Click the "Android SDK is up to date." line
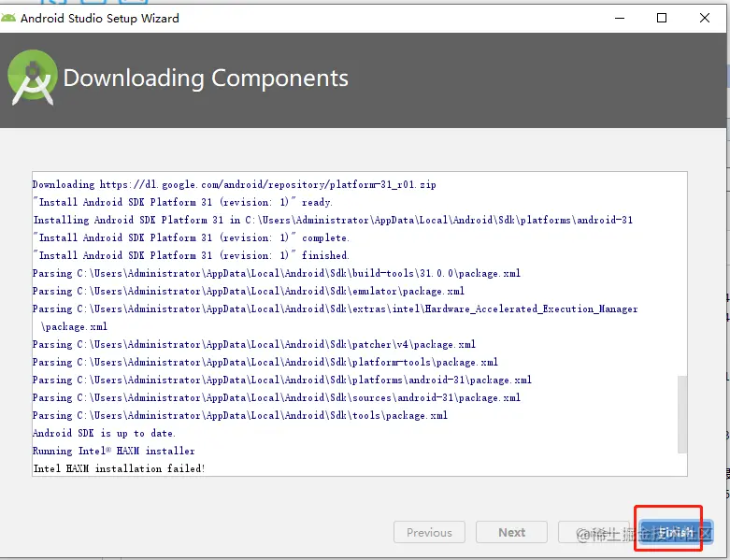Viewport: 730px width, 560px height. click(x=104, y=433)
